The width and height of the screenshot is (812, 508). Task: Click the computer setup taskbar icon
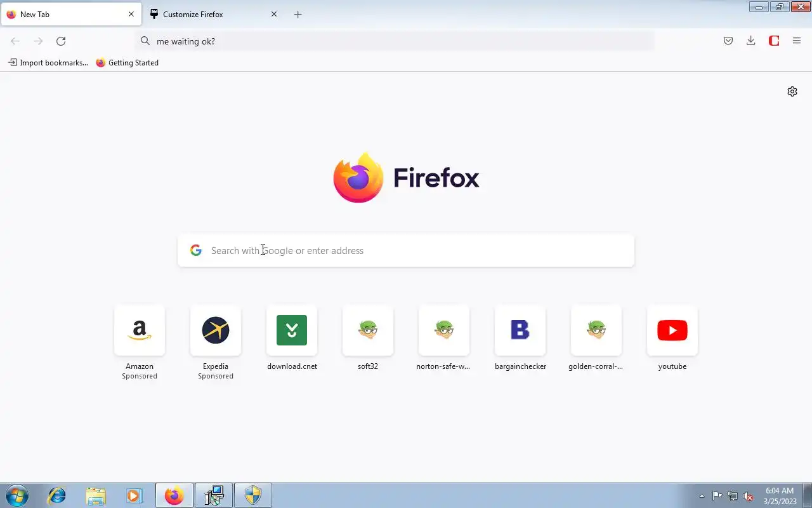click(214, 495)
